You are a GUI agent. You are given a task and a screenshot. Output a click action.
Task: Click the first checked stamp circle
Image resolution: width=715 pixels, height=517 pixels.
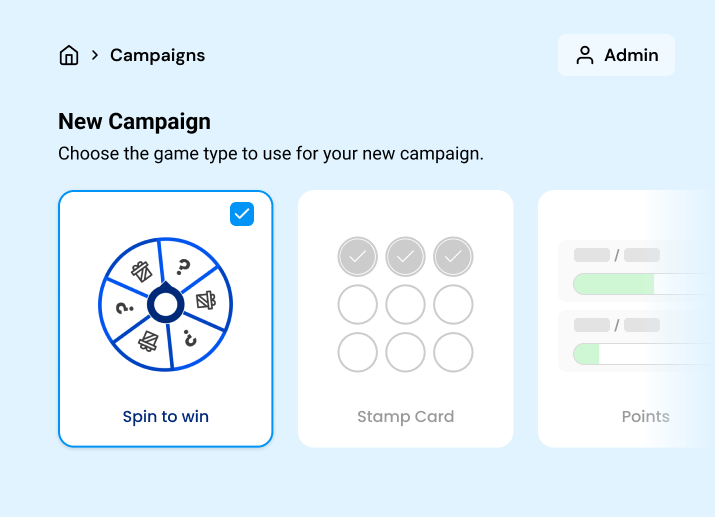[x=357, y=257]
